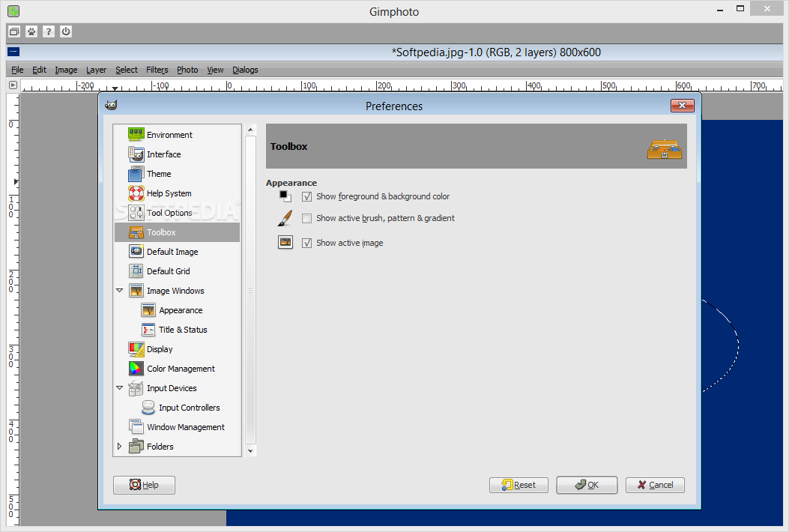Click the category list scroll-down arrow

pyautogui.click(x=250, y=451)
